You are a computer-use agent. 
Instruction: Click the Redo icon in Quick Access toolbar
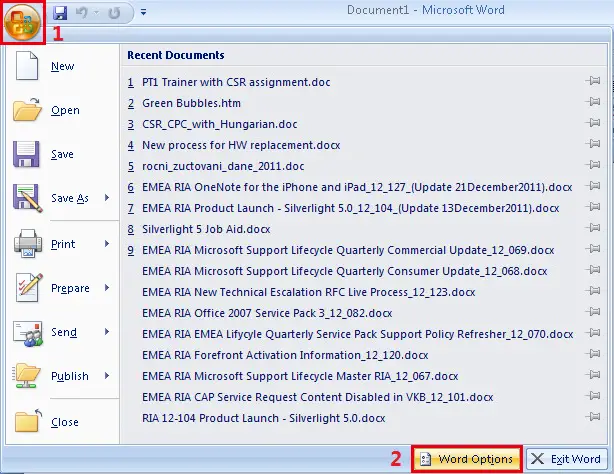coord(114,13)
